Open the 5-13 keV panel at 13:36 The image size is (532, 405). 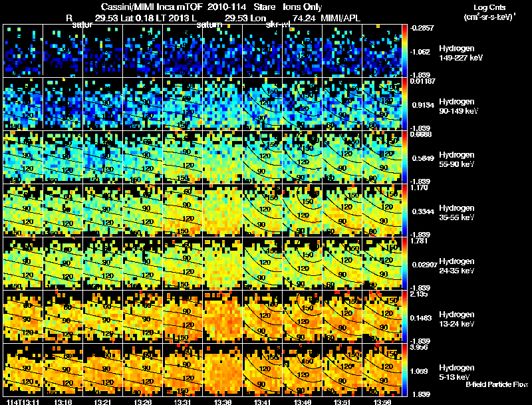click(x=223, y=370)
